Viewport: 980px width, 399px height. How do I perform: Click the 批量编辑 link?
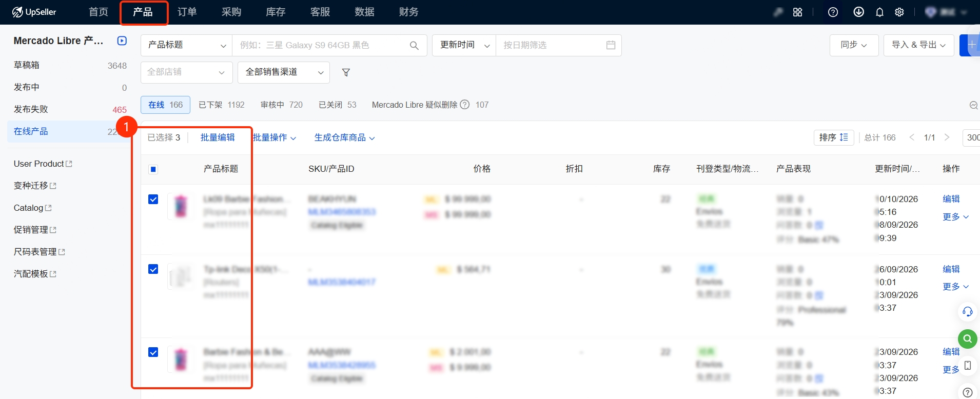[218, 137]
